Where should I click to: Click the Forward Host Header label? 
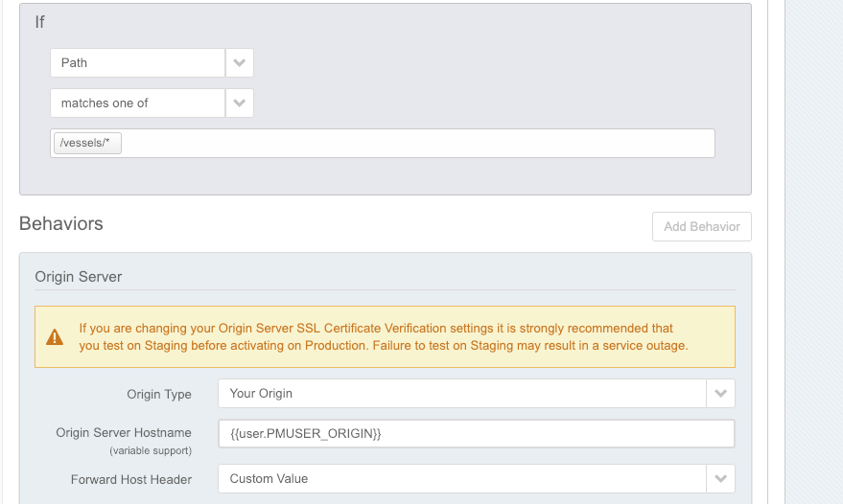(x=131, y=479)
